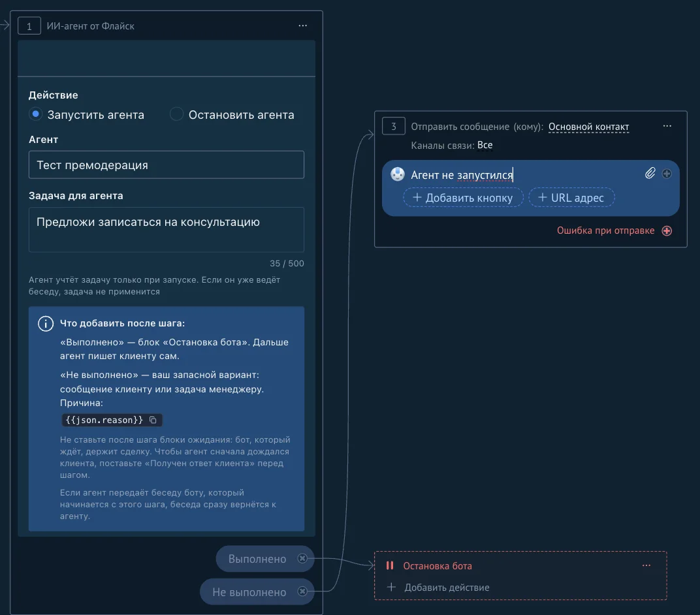Click step number 1 badge
700x615 pixels.
tap(29, 26)
